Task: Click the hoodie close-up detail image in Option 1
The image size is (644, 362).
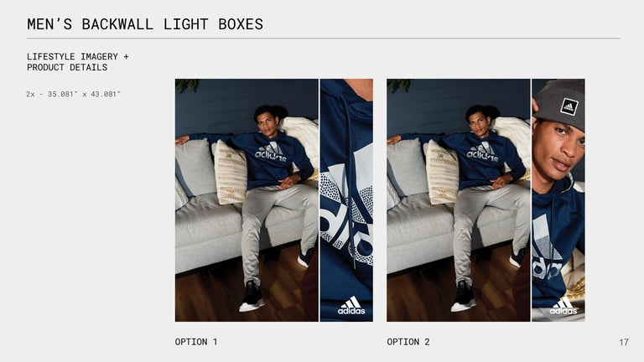Action: [346, 200]
